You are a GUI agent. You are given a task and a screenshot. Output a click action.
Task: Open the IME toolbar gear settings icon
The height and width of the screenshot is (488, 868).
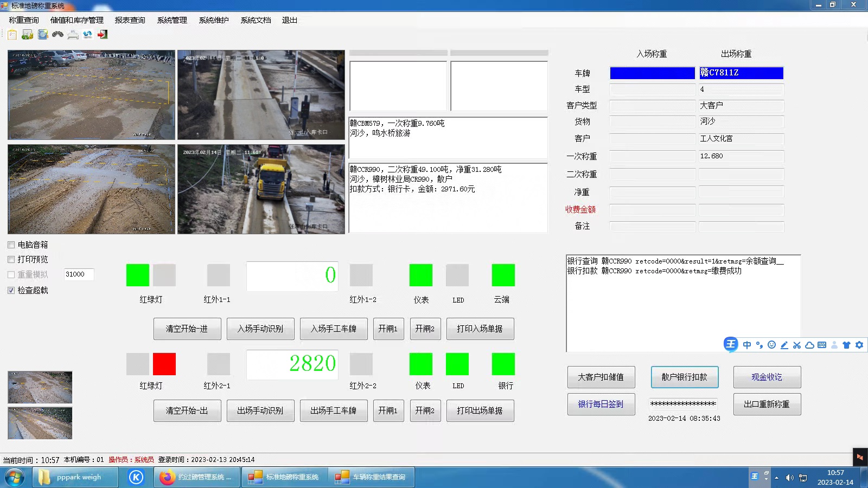point(859,345)
